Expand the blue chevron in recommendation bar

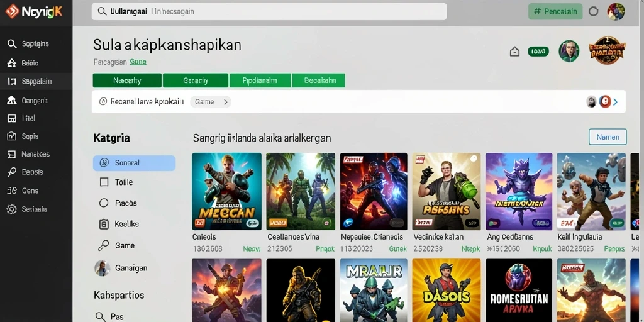pyautogui.click(x=615, y=102)
